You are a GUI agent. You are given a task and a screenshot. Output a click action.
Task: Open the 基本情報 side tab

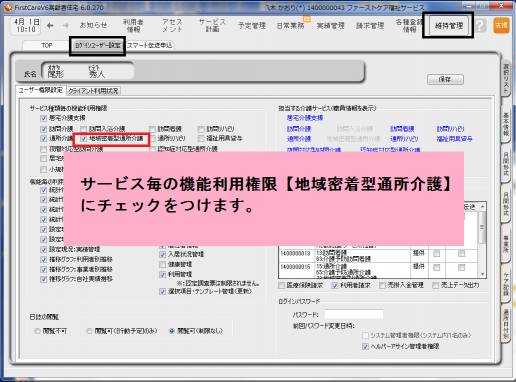tap(506, 124)
